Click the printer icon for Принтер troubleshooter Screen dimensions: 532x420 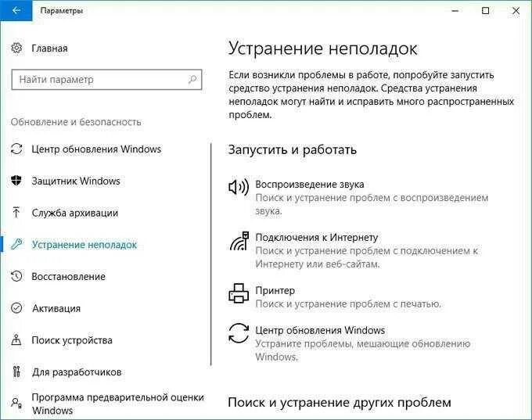pyautogui.click(x=239, y=293)
